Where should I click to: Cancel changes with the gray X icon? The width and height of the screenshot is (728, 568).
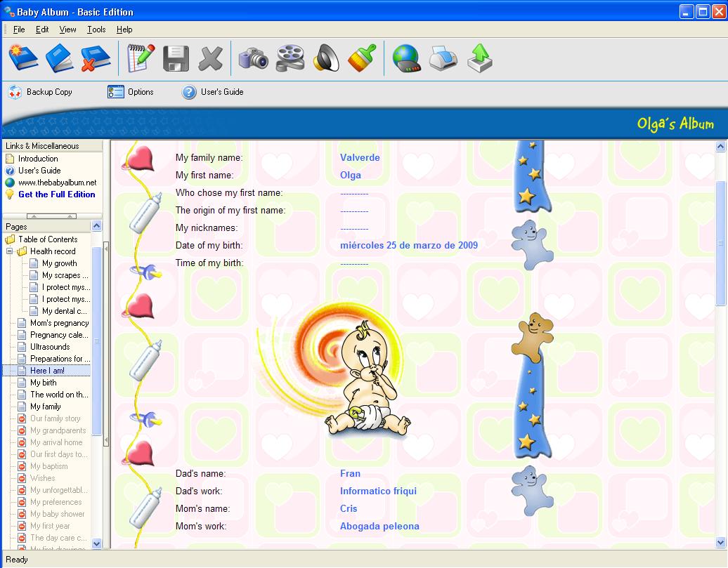(211, 58)
